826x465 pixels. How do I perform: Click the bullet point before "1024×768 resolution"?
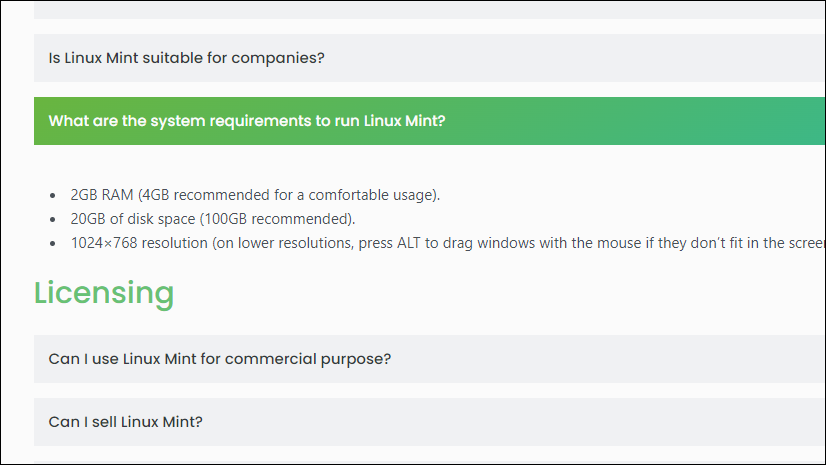[52, 243]
